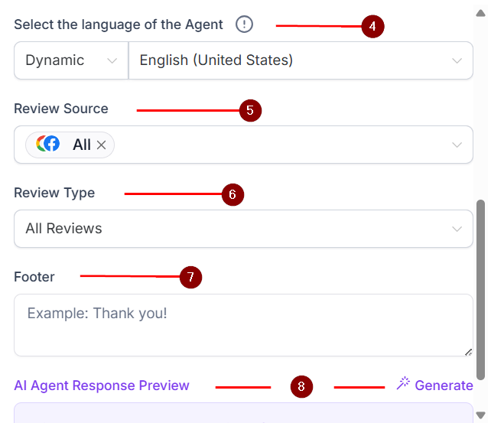504x423 pixels.
Task: Expand the English (United States) language dropdown
Action: [x=301, y=60]
